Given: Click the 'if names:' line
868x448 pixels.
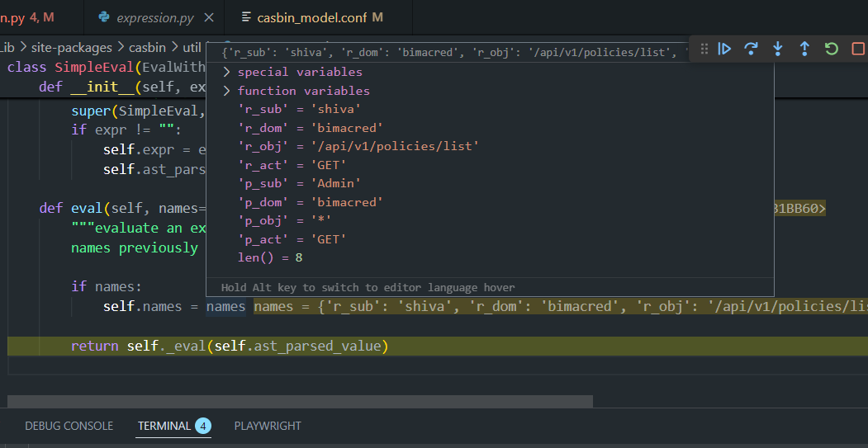Looking at the screenshot, I should pos(107,286).
